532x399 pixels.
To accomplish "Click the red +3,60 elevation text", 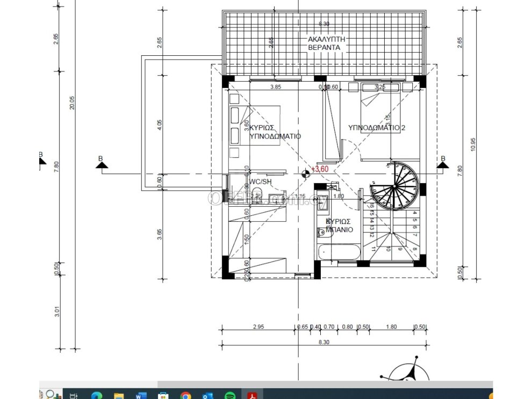I will click(x=320, y=169).
